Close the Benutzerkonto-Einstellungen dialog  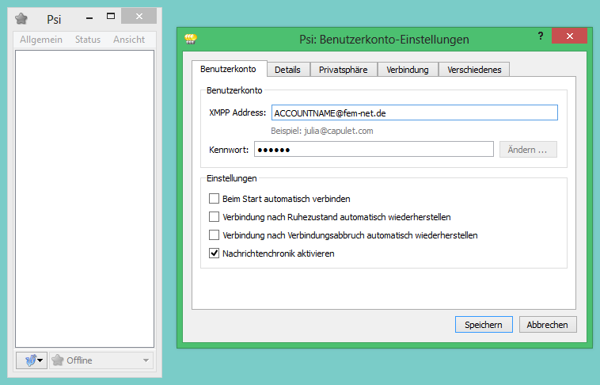pyautogui.click(x=569, y=36)
